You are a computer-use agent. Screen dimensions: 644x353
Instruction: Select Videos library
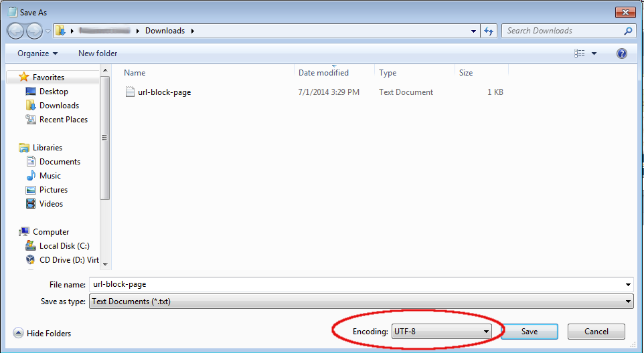pos(51,204)
